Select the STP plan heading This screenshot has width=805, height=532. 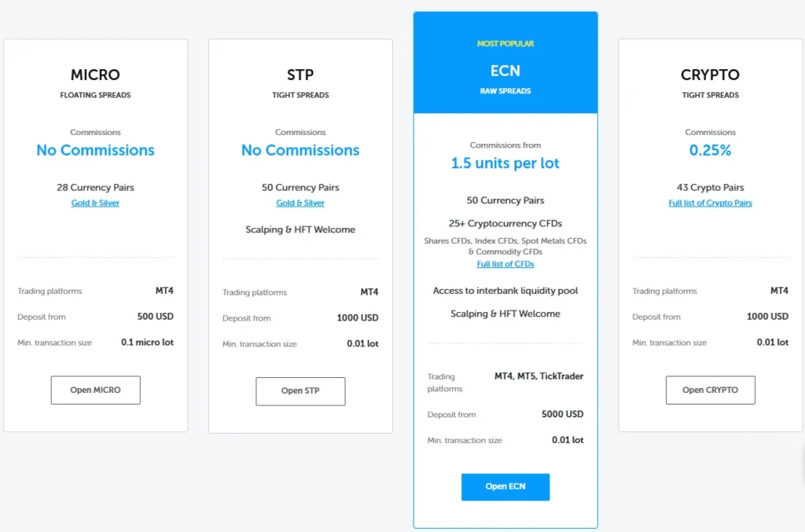click(x=300, y=75)
